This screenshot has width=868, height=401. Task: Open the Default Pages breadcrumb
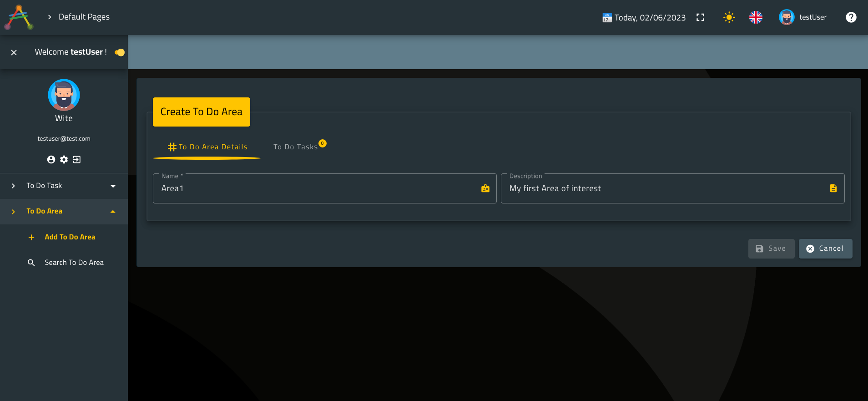(84, 17)
